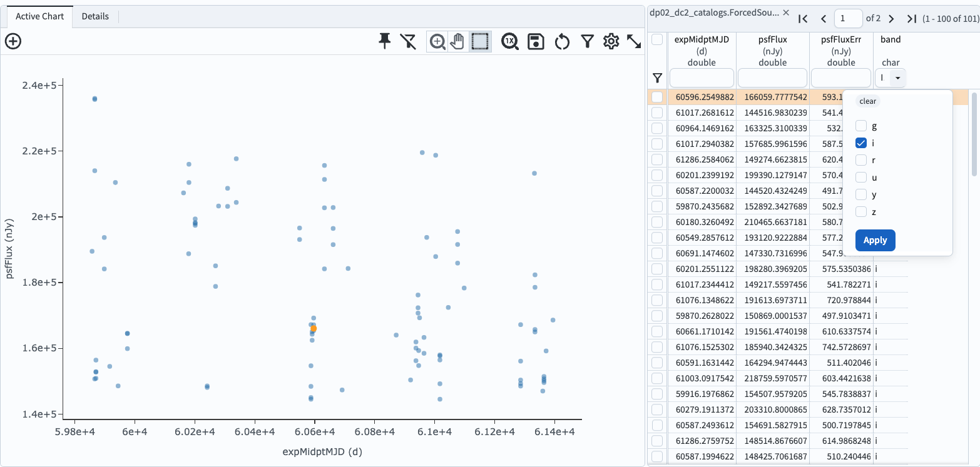Save the chart with the disk icon

pyautogui.click(x=536, y=41)
